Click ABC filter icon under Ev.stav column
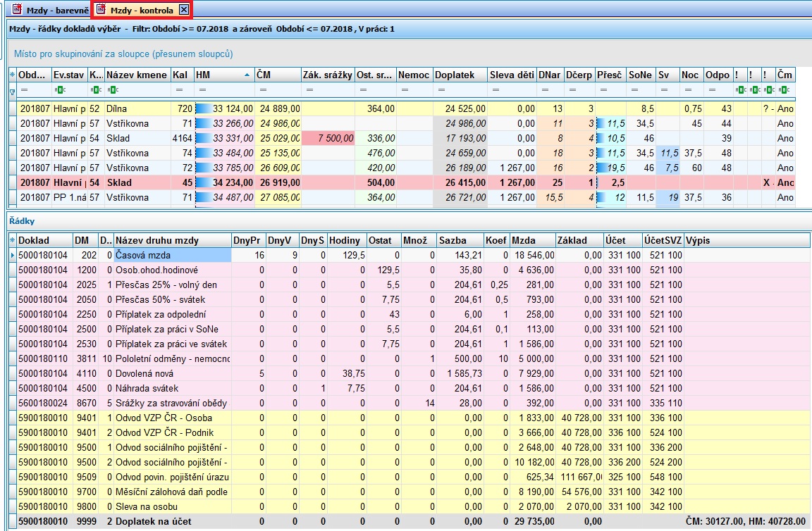The height and width of the screenshot is (531, 812). [x=60, y=89]
